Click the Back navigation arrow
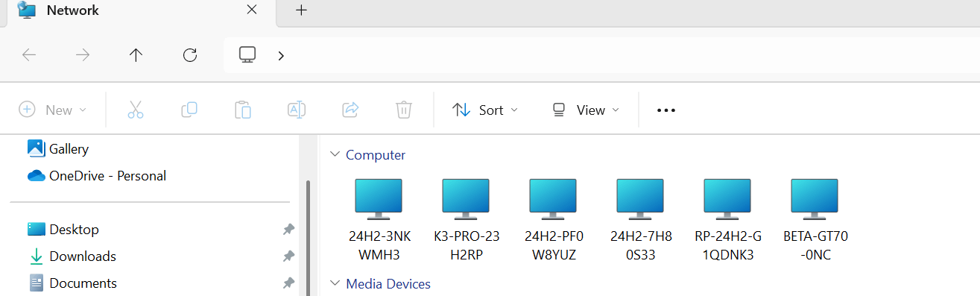This screenshot has width=980, height=296. tap(29, 55)
